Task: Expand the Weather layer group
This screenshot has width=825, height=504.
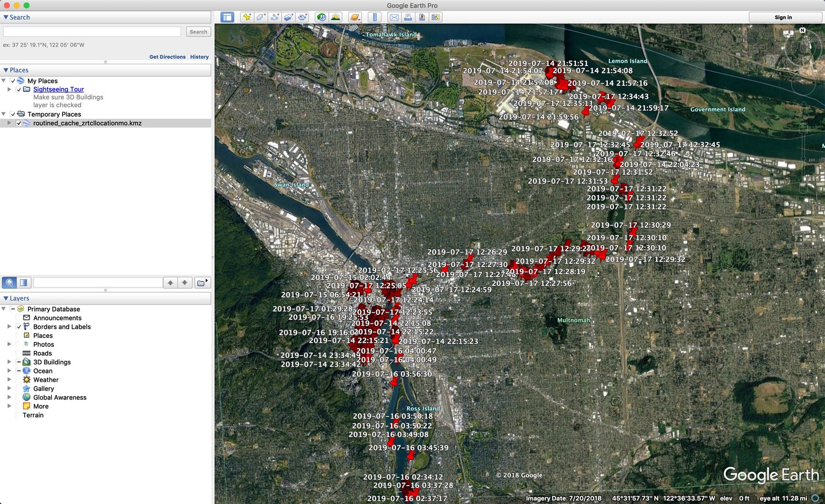Action: pos(9,380)
